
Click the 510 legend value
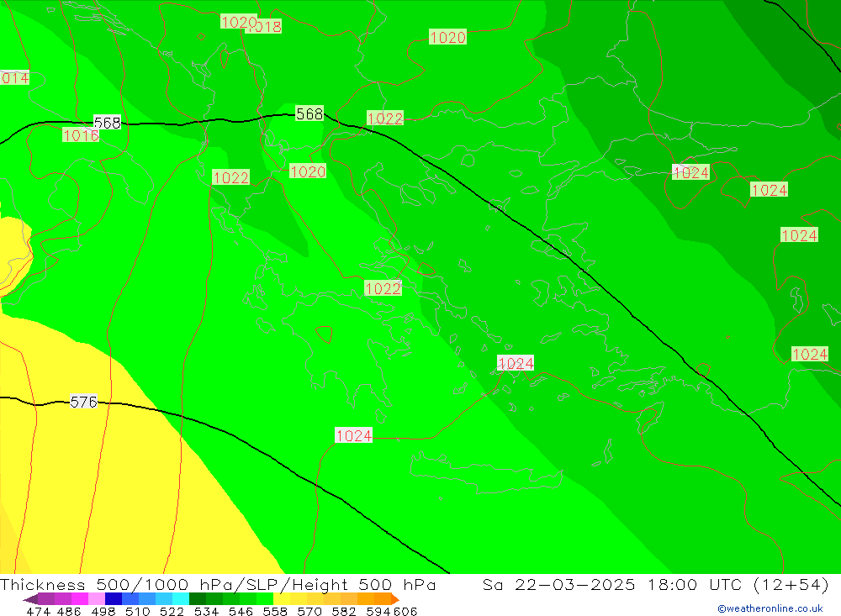[137, 611]
